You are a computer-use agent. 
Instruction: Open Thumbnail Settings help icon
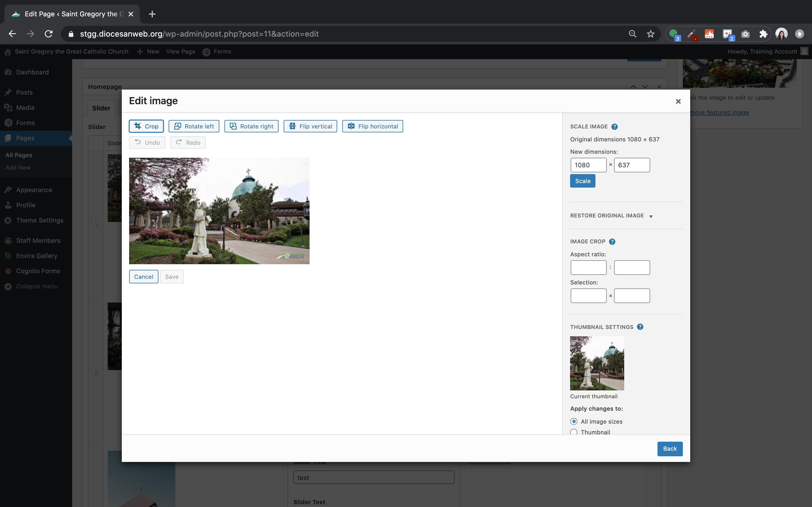point(640,327)
